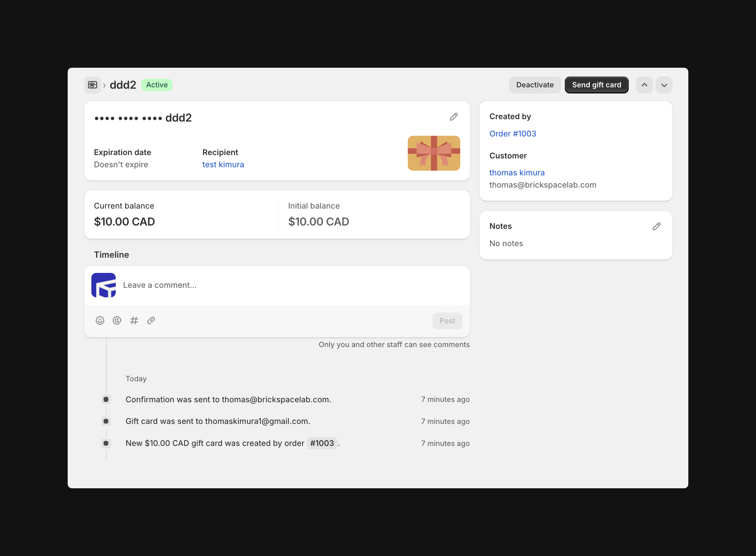The height and width of the screenshot is (556, 756).
Task: Attach file with paperclip icon
Action: [151, 320]
